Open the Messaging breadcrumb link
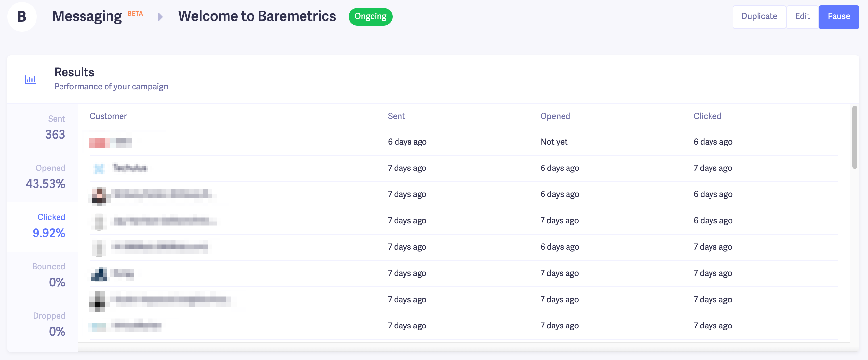Image resolution: width=868 pixels, height=360 pixels. [87, 16]
